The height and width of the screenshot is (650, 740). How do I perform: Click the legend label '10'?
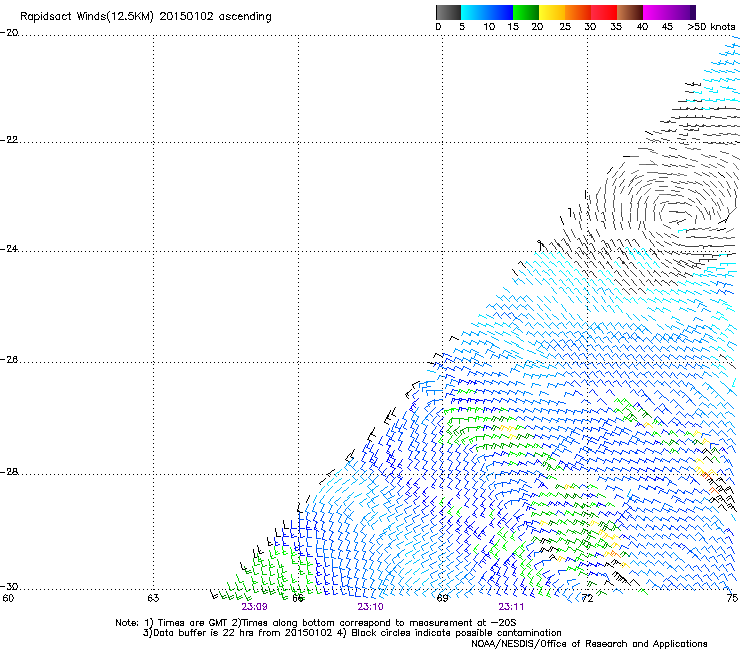click(x=489, y=27)
